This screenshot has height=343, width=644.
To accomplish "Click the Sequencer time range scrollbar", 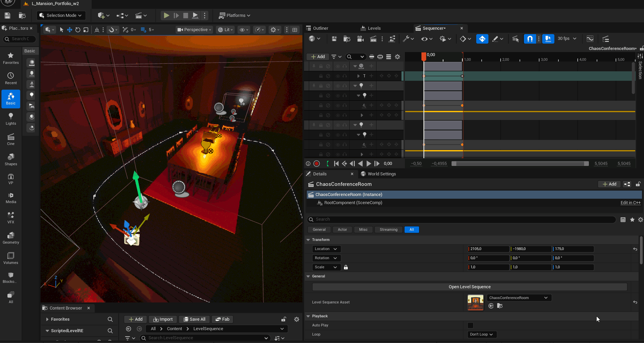I will point(520,164).
